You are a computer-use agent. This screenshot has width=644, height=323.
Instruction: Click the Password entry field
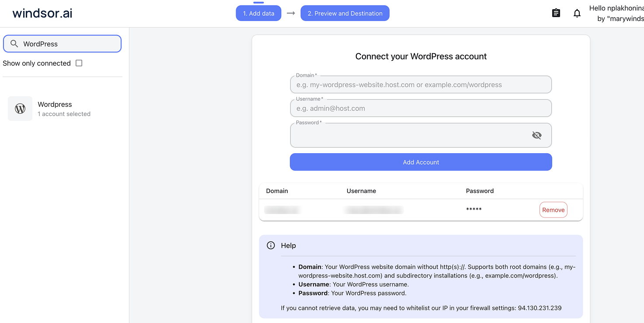pyautogui.click(x=411, y=135)
